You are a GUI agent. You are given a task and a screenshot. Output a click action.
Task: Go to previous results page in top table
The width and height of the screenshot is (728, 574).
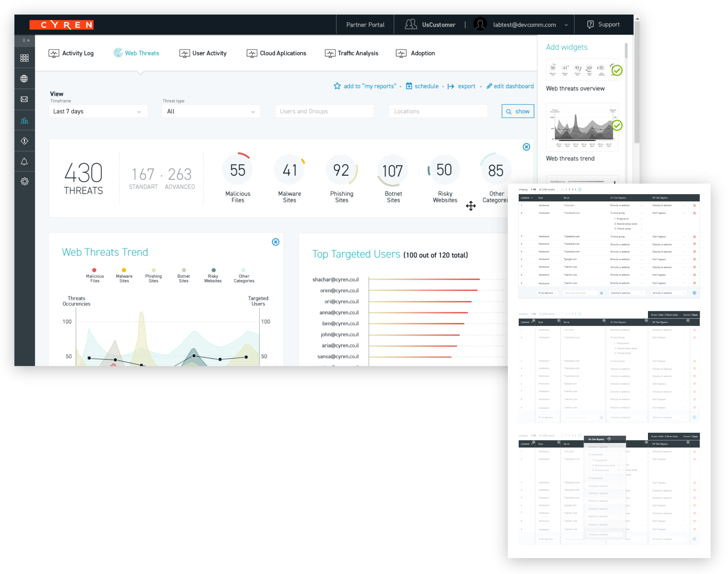(562, 190)
